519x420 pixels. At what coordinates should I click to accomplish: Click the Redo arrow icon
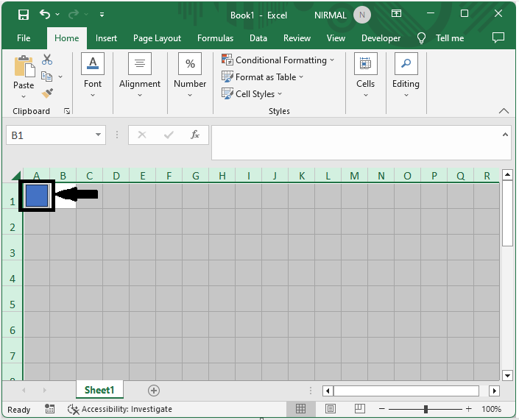74,14
